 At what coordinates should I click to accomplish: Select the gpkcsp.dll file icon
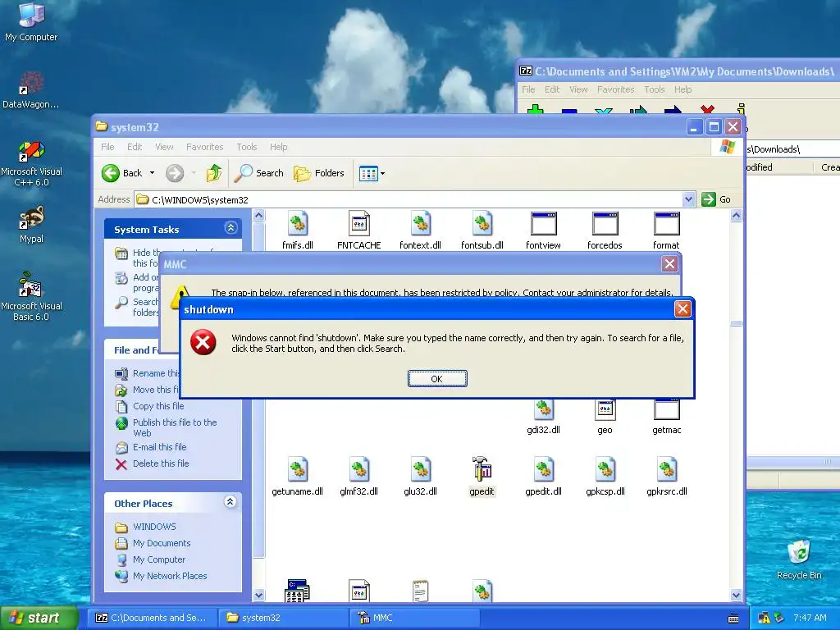(605, 470)
